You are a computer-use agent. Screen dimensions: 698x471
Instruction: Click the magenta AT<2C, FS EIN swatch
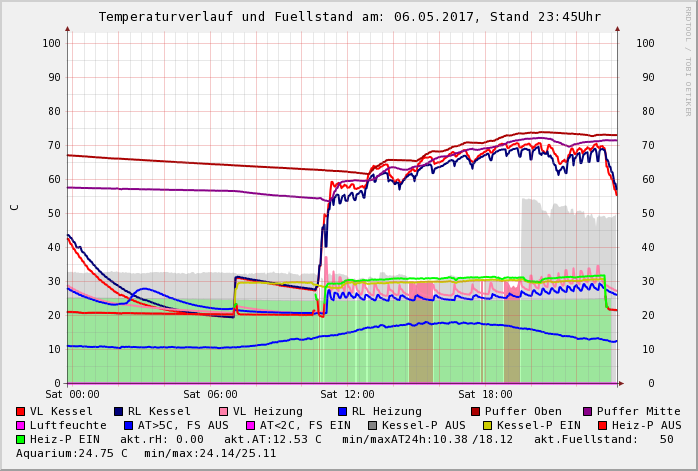252,425
